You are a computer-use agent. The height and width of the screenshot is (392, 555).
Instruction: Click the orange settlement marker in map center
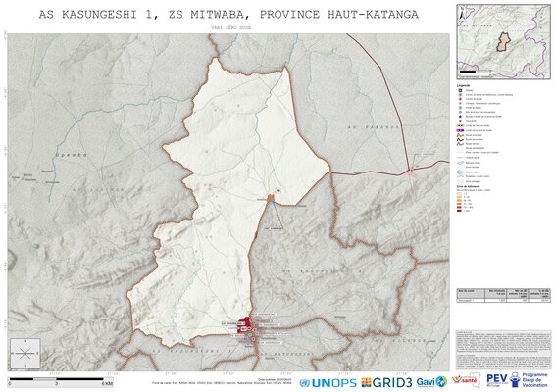(x=271, y=198)
